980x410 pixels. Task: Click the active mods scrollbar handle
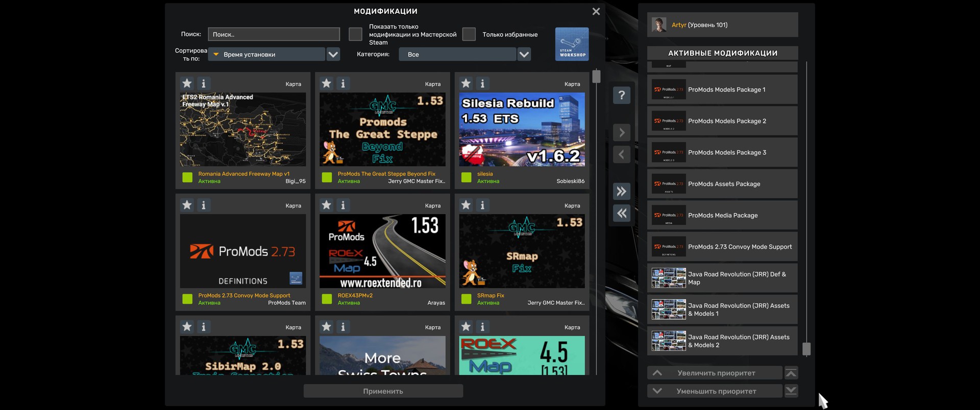coord(806,349)
